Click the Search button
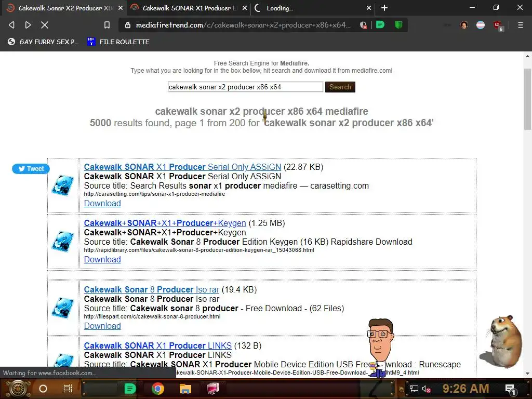 point(340,87)
